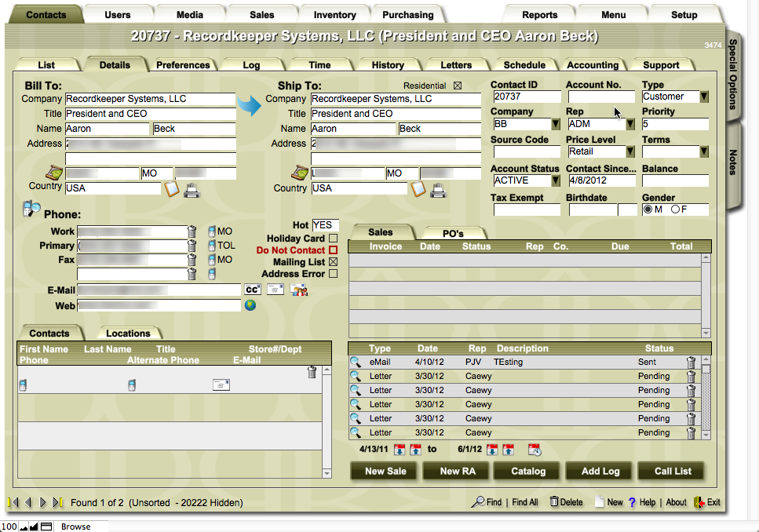Image resolution: width=759 pixels, height=532 pixels.
Task: Delete Work phone number via trash icon
Action: (192, 231)
